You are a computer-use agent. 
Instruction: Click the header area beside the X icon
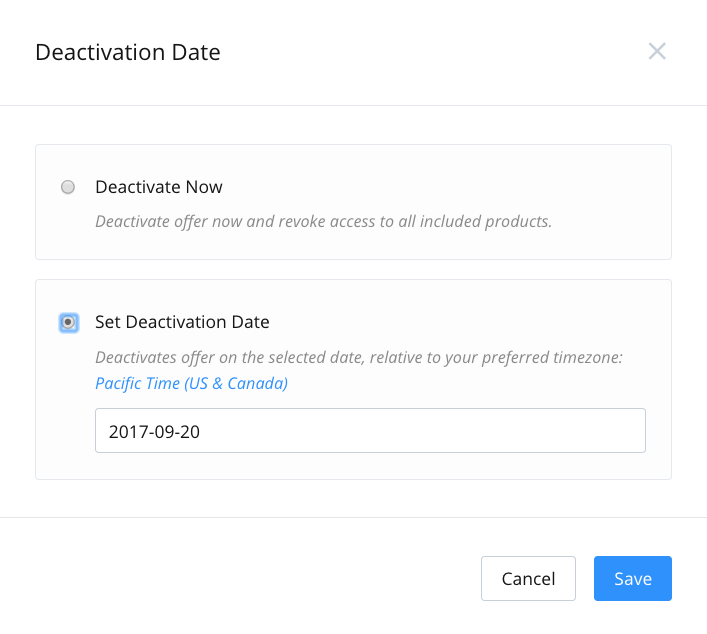[x=433, y=52]
